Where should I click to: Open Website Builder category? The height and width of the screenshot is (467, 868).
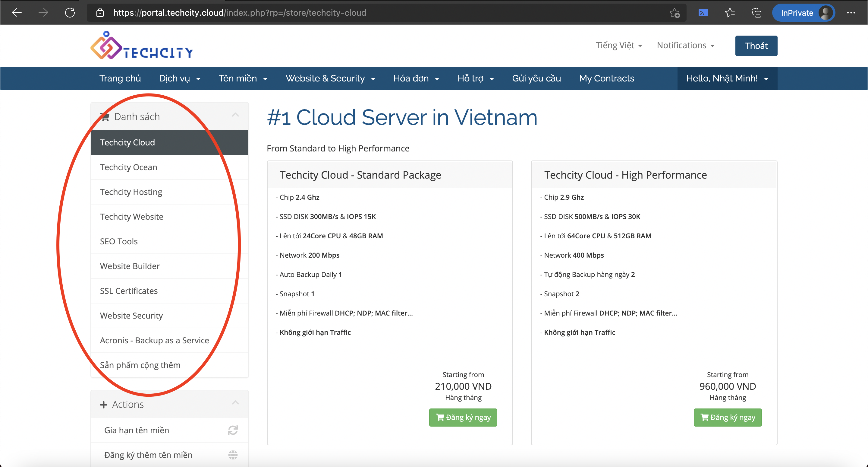169,266
